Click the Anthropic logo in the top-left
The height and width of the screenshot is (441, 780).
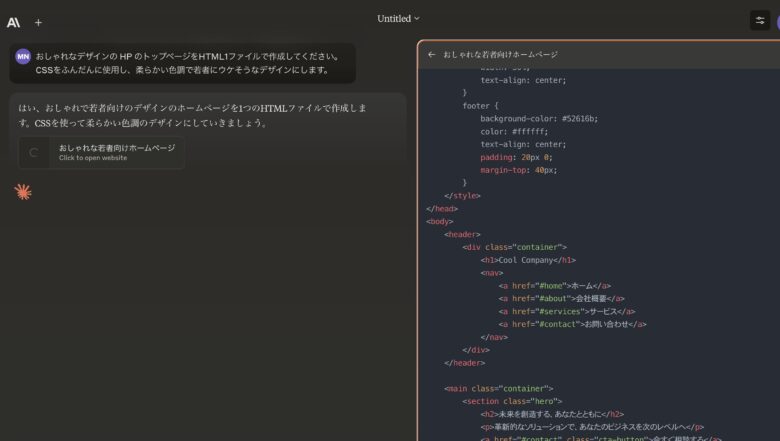pyautogui.click(x=13, y=22)
